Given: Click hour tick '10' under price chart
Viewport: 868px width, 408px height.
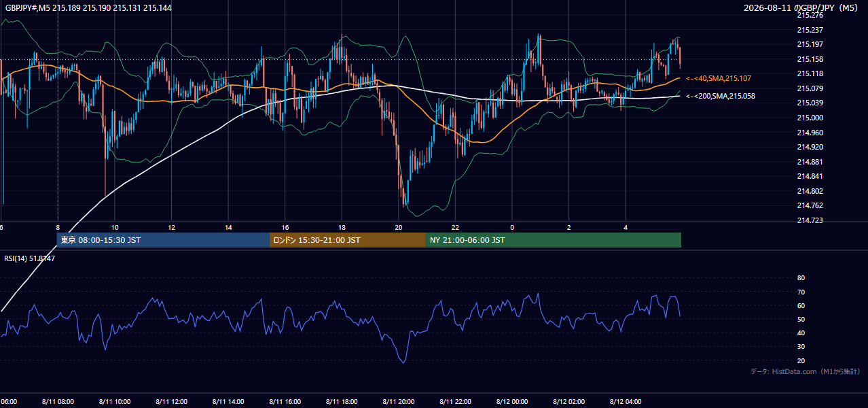Looking at the screenshot, I should click(115, 228).
